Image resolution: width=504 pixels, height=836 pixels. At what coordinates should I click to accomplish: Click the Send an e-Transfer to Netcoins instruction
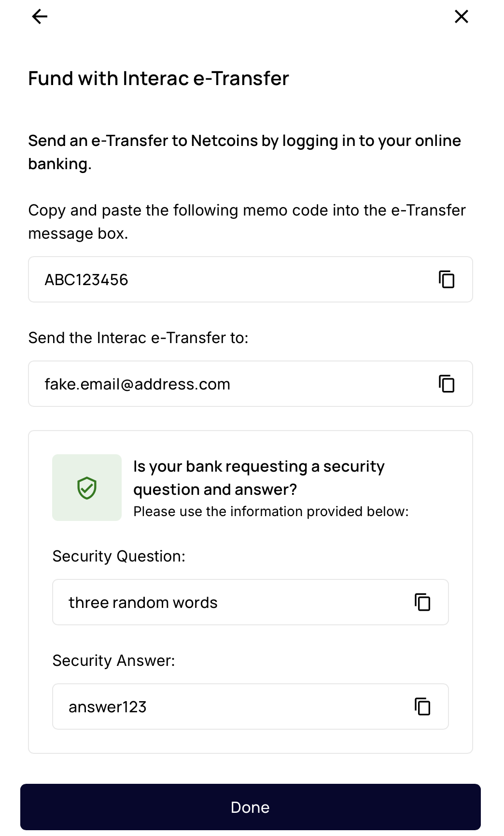[245, 152]
